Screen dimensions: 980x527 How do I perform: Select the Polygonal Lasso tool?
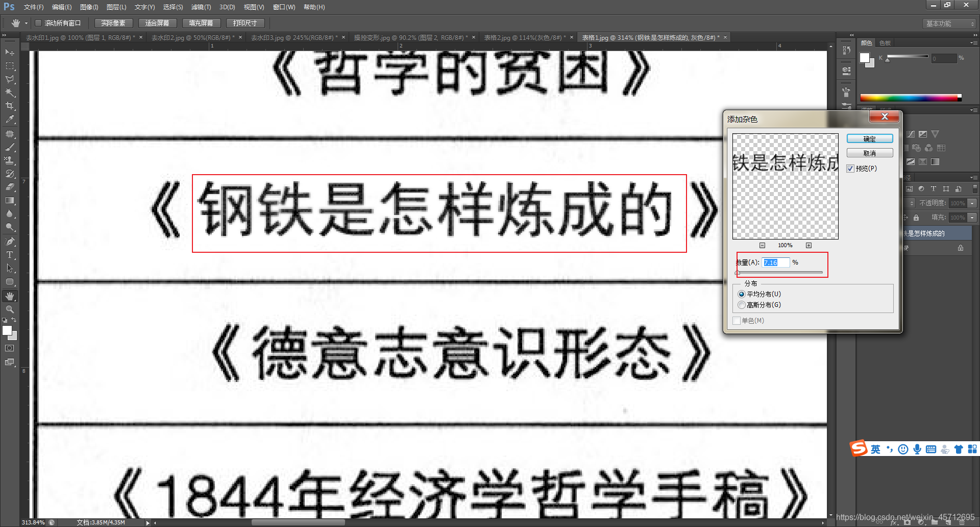click(9, 79)
